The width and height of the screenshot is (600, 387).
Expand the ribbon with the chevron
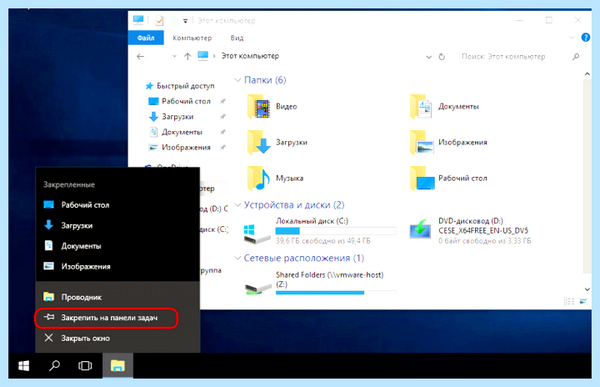[x=571, y=38]
